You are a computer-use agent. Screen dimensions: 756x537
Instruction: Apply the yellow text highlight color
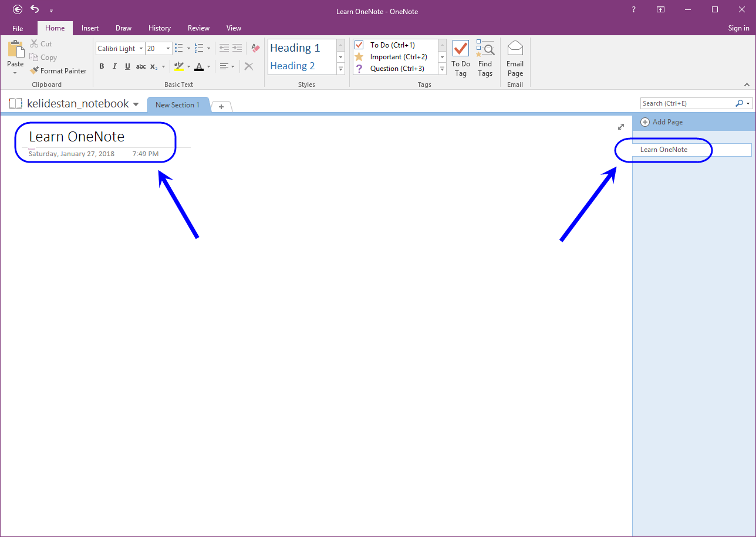tap(179, 66)
